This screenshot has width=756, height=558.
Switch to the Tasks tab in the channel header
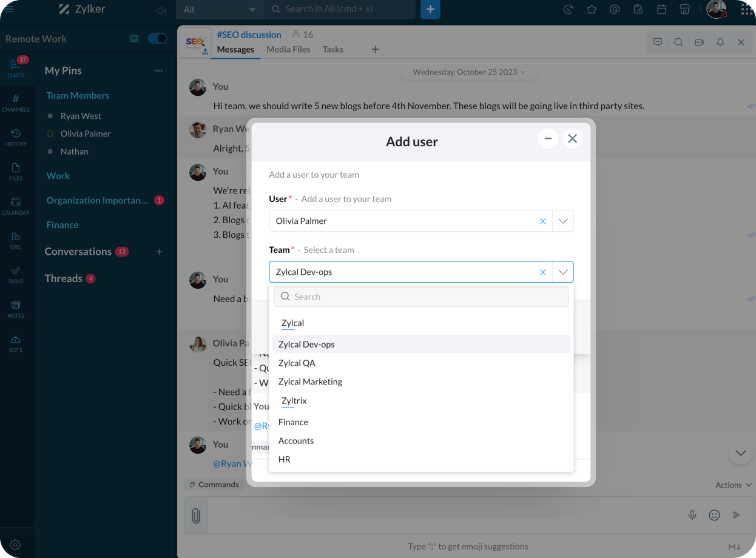tap(333, 50)
